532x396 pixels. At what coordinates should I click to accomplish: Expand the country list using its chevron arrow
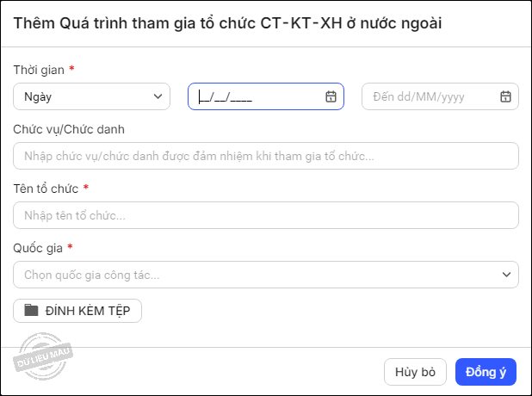tap(506, 275)
